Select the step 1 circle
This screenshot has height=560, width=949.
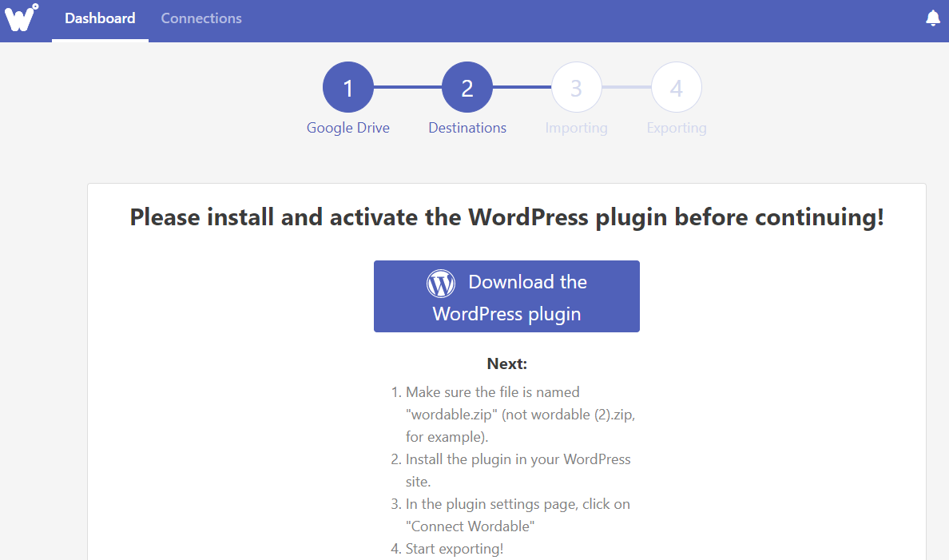[x=348, y=88]
